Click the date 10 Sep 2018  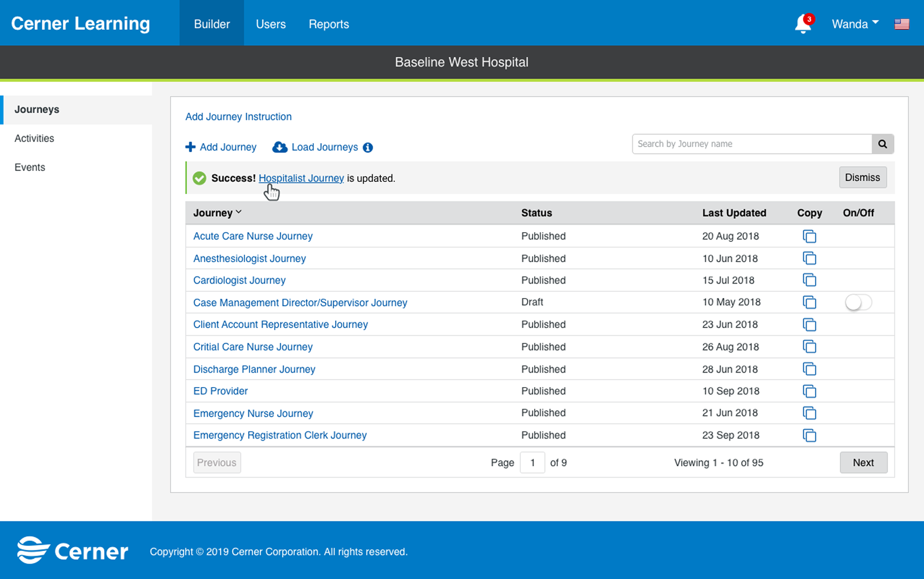click(x=730, y=391)
